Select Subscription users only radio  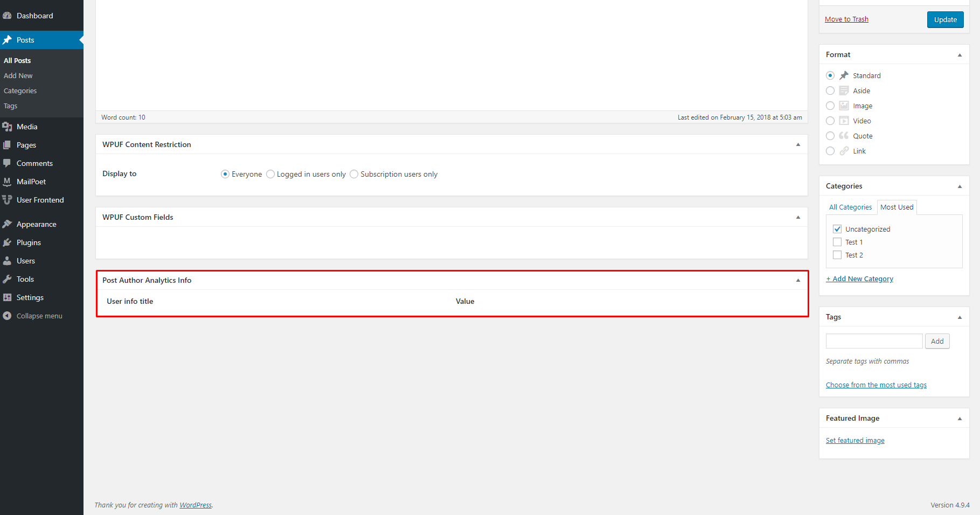pos(354,174)
